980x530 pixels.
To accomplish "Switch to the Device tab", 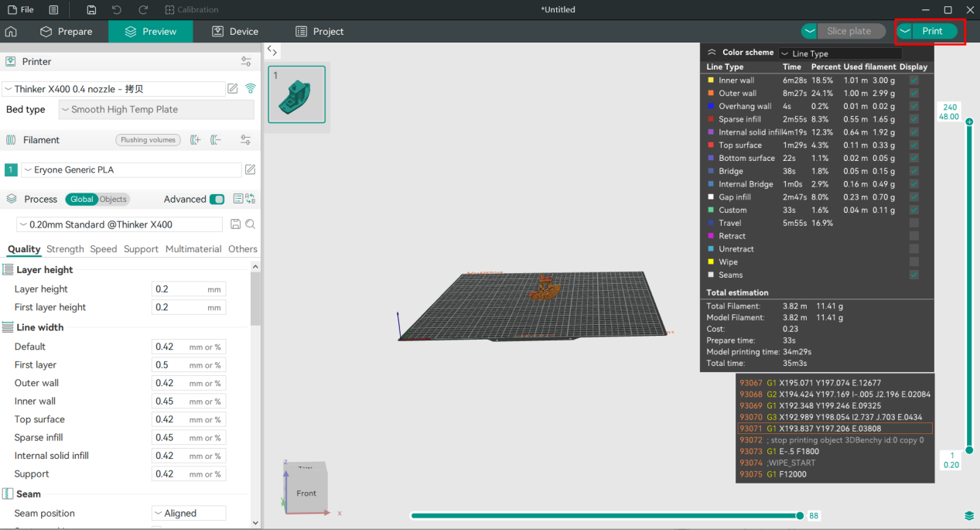I will pos(235,32).
